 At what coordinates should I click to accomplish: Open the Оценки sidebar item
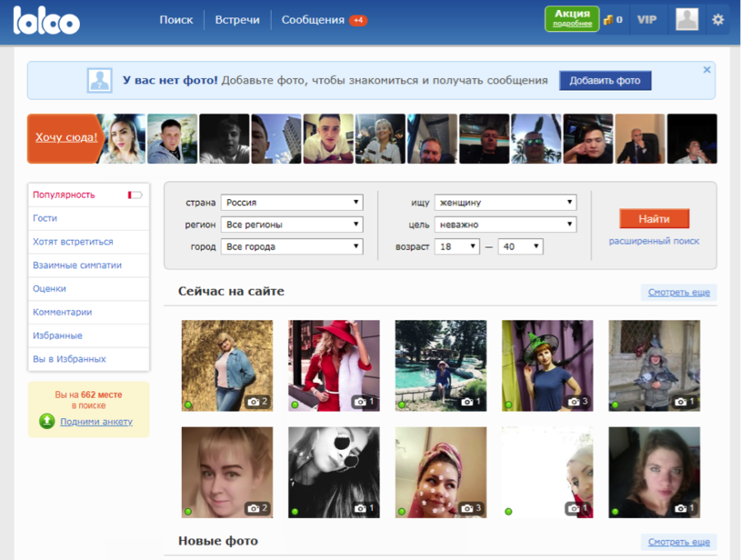click(x=89, y=289)
